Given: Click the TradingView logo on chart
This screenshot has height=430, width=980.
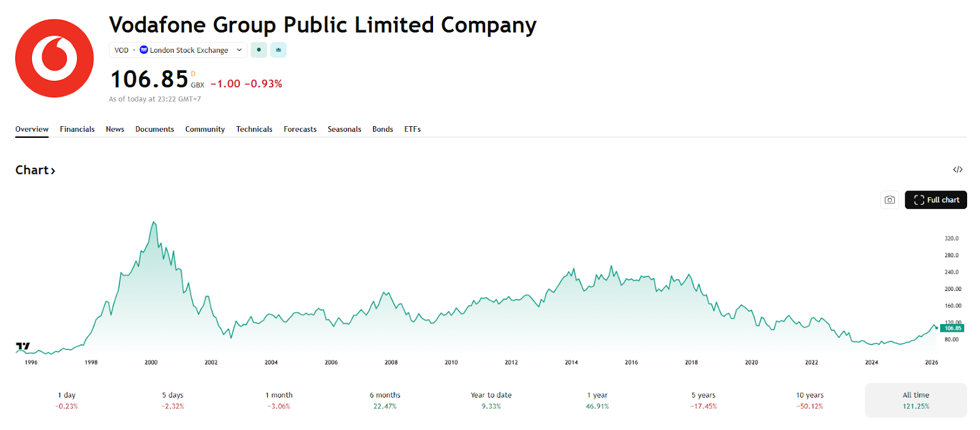Looking at the screenshot, I should point(23,347).
